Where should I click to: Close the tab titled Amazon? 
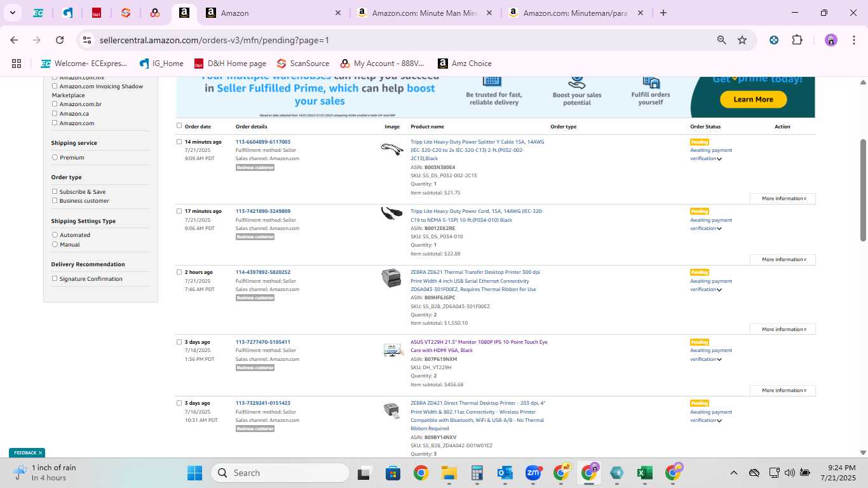[x=338, y=13]
